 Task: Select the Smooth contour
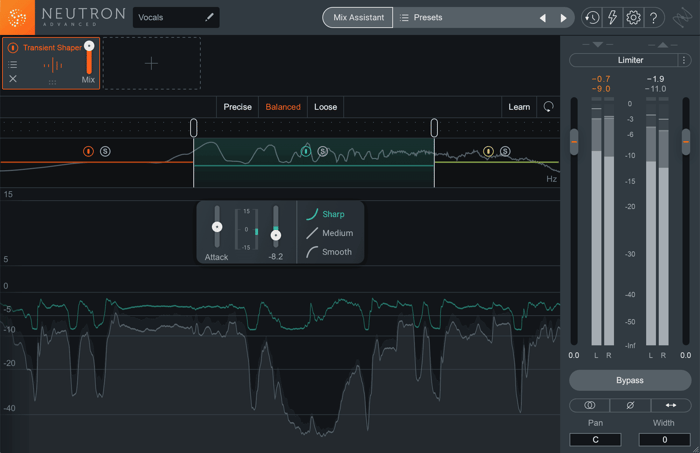329,252
